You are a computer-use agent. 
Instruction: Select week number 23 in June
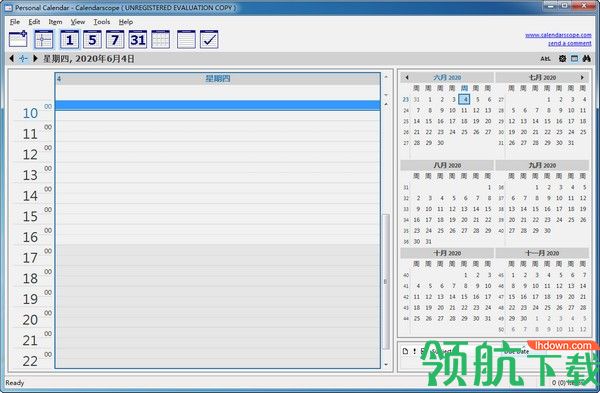point(405,99)
